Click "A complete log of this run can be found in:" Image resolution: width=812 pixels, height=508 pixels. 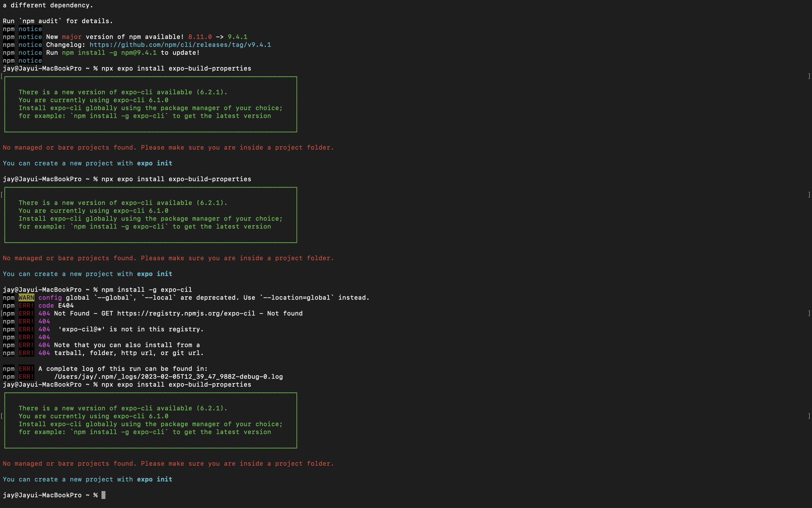click(x=123, y=369)
